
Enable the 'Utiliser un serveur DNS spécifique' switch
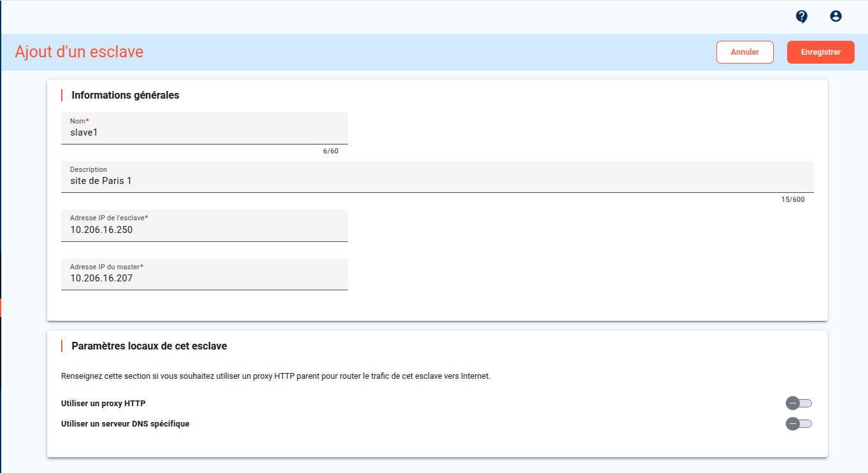(799, 423)
